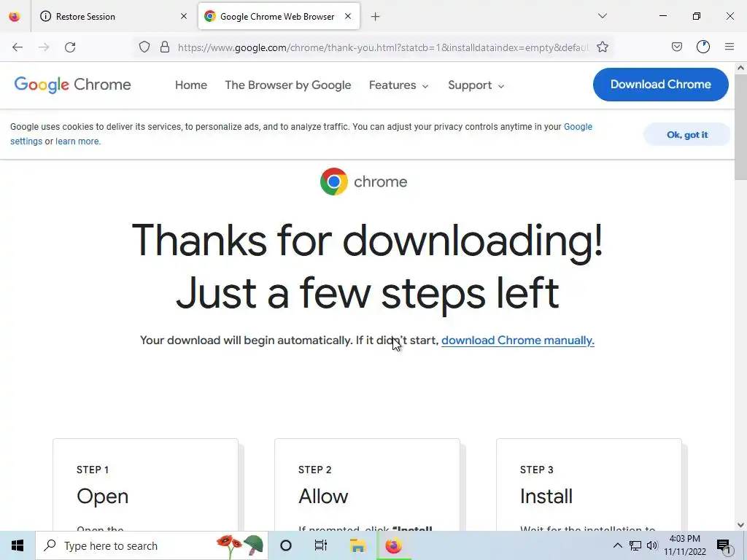Click the STEP 2 Allow card
The width and height of the screenshot is (747, 560).
coord(368,485)
